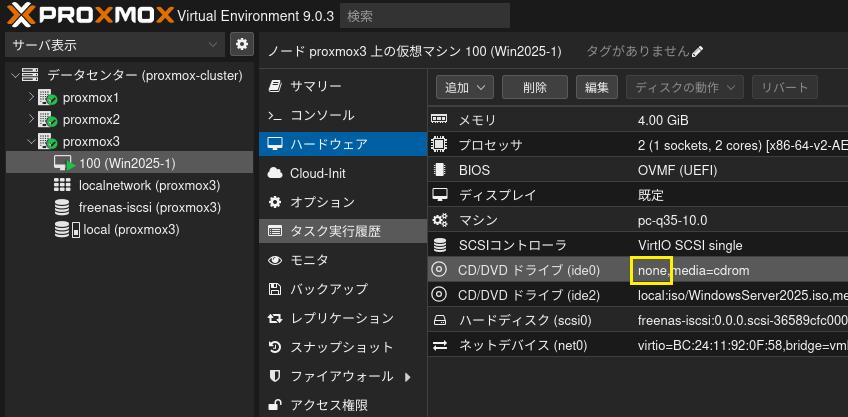Select the 100 (Win2025-1) tree item
Screen dimensions: 848x417
[130, 163]
